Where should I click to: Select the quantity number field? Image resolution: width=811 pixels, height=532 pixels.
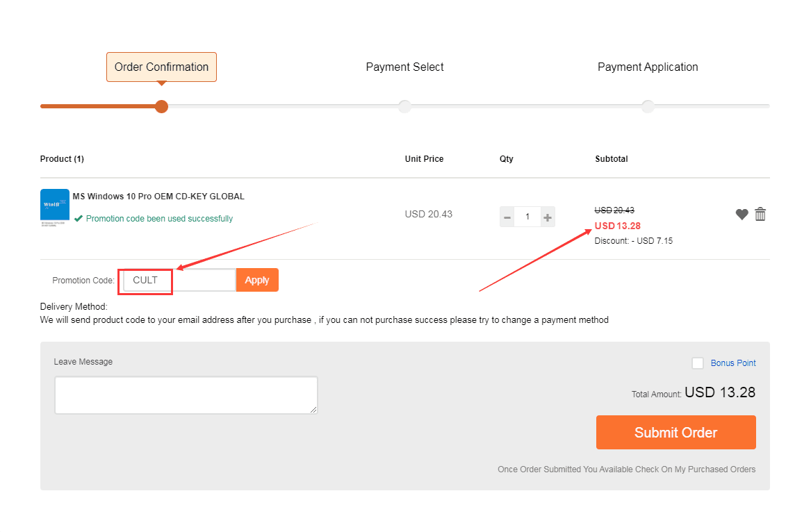[527, 217]
